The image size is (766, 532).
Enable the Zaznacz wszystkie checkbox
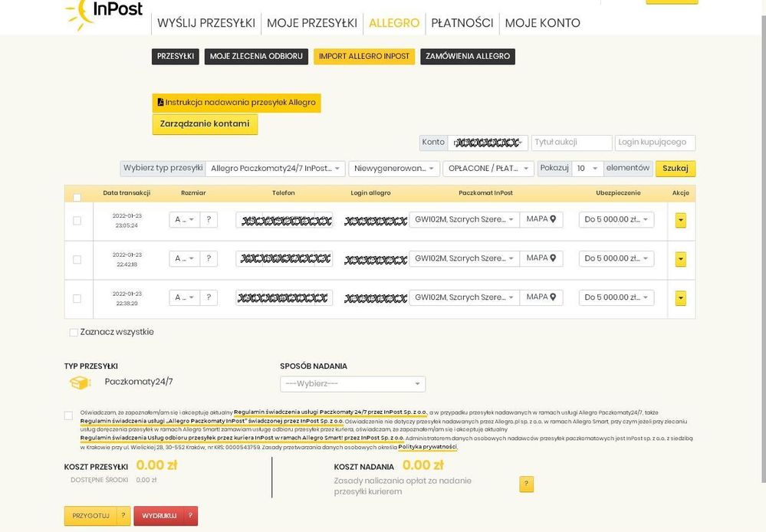(74, 333)
